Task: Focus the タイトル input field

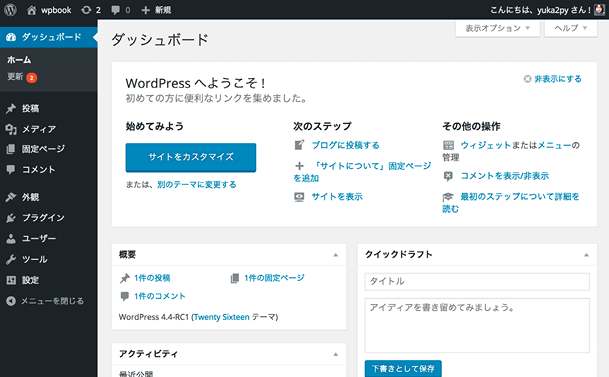Action: click(x=477, y=281)
